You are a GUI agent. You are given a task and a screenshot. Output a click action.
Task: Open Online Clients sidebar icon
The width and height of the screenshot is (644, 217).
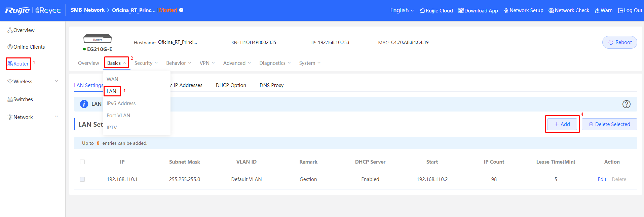pos(10,47)
